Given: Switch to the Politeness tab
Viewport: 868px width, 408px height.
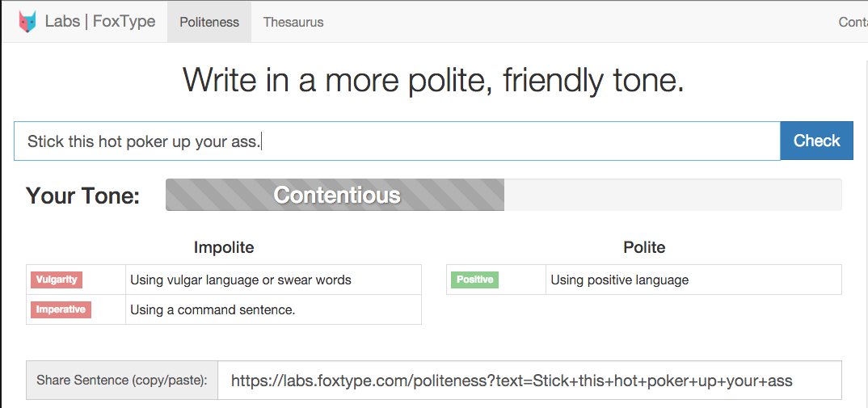Looking at the screenshot, I should (x=209, y=22).
